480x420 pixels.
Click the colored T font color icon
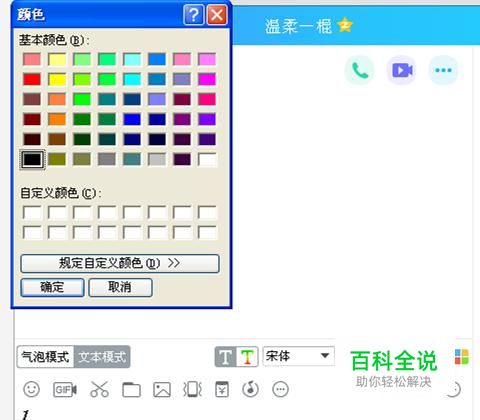point(247,357)
